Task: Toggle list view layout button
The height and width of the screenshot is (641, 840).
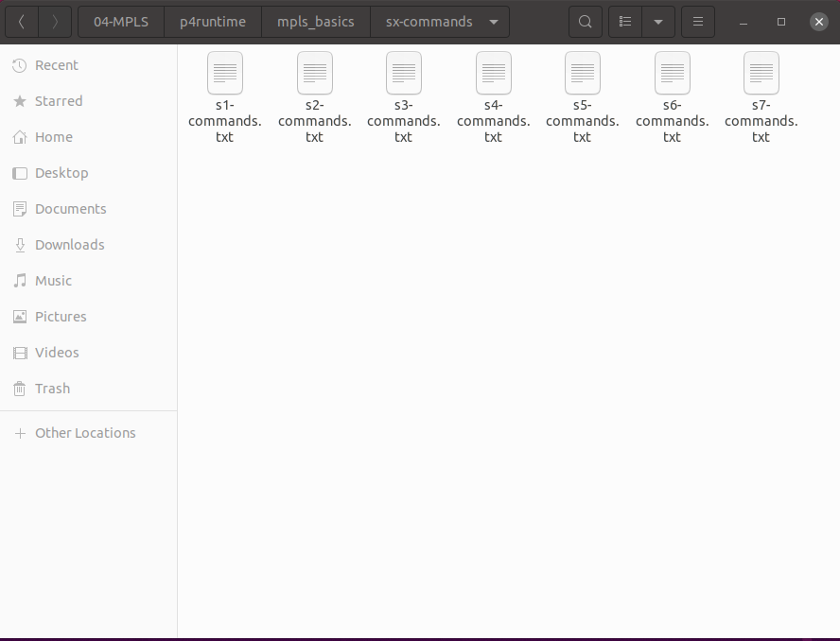Action: 625,22
